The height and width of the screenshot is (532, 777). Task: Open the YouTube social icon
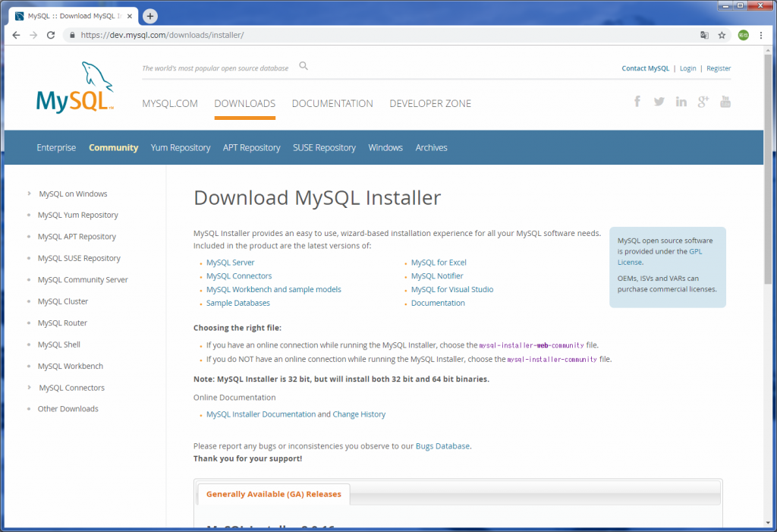tap(725, 102)
